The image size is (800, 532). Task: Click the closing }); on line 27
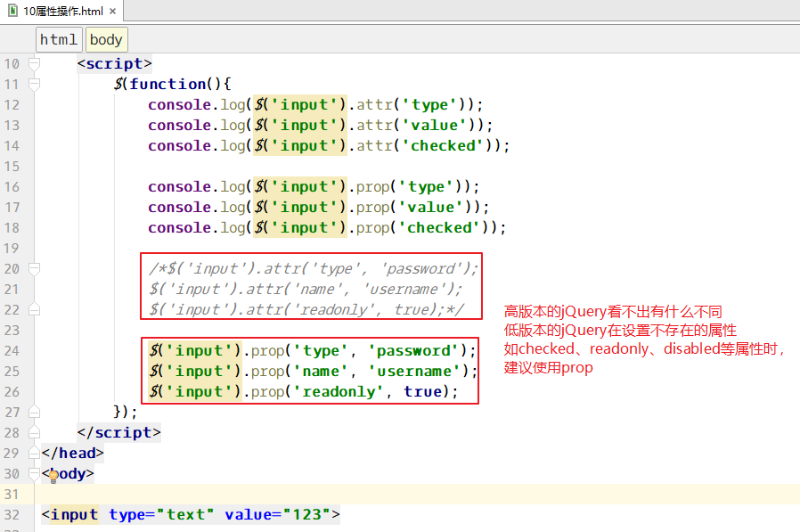click(126, 412)
